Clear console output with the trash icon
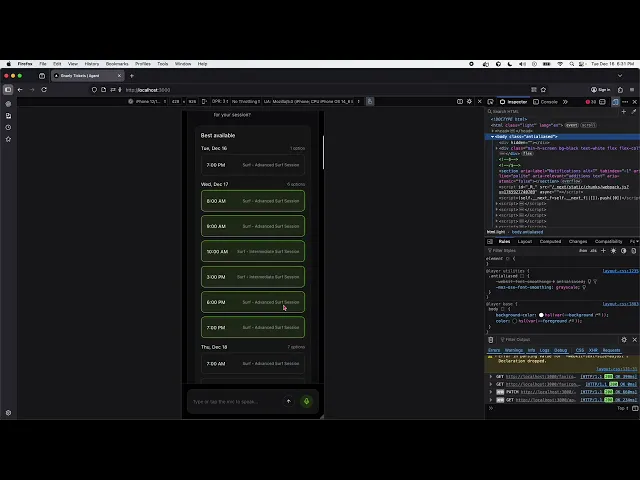This screenshot has height=480, width=640. click(x=491, y=340)
